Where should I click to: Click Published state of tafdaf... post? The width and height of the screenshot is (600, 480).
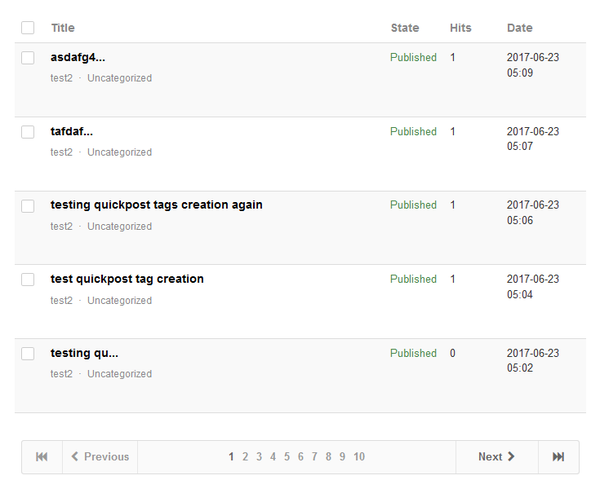pos(413,132)
